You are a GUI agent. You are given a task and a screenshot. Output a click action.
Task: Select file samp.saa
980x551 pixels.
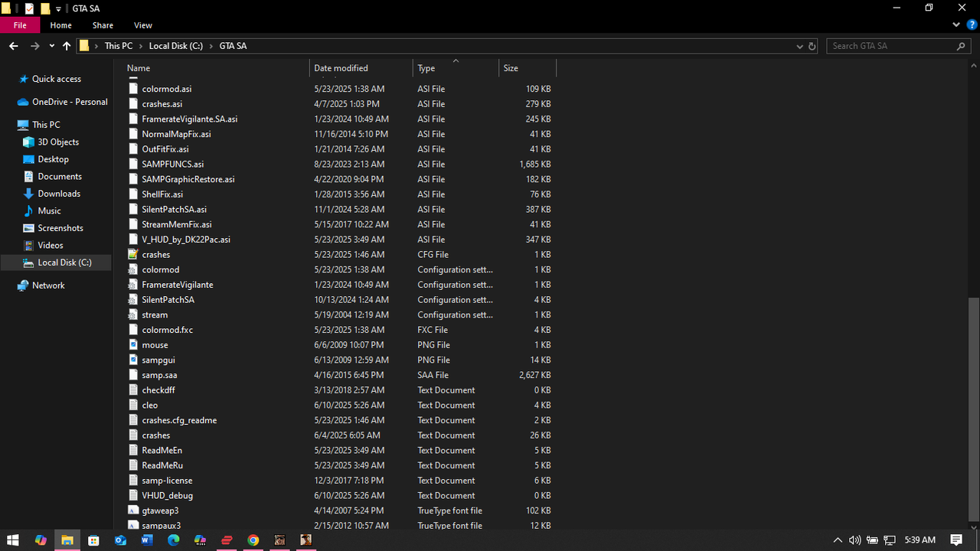coord(159,375)
